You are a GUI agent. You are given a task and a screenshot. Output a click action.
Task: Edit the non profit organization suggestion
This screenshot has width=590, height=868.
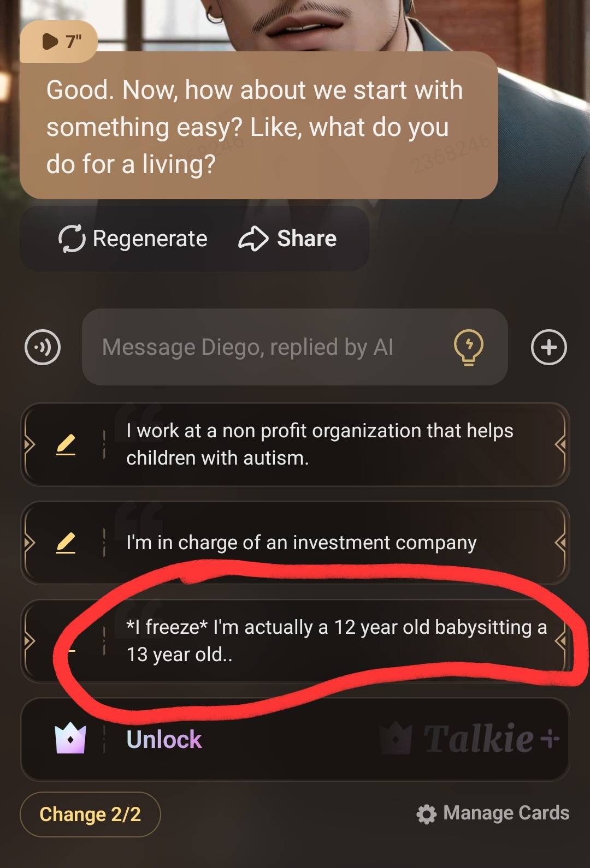(x=66, y=445)
